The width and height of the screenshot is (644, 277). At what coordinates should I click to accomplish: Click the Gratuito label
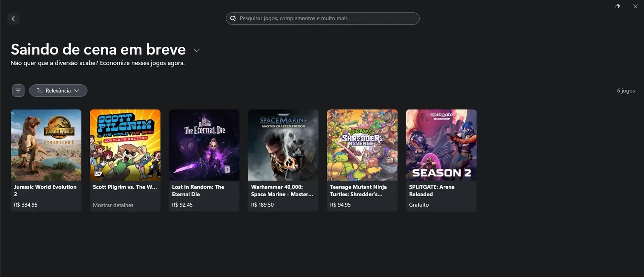[x=419, y=205]
